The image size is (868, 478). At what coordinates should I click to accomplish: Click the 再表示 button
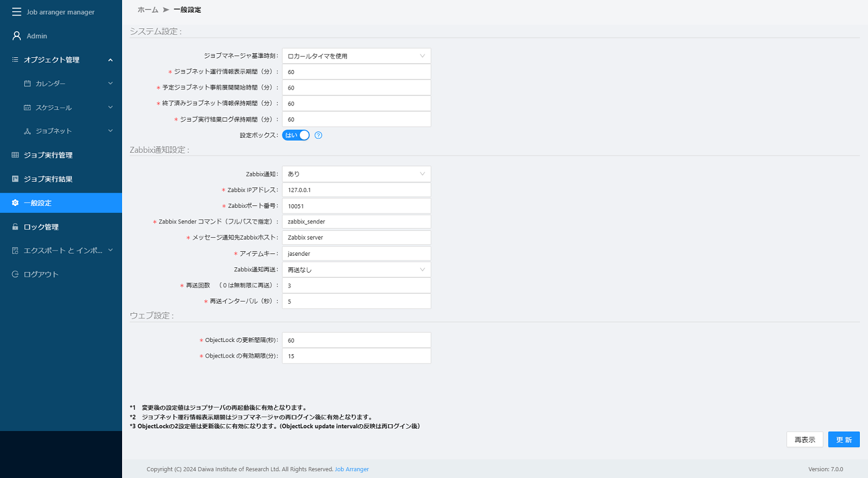(x=804, y=440)
